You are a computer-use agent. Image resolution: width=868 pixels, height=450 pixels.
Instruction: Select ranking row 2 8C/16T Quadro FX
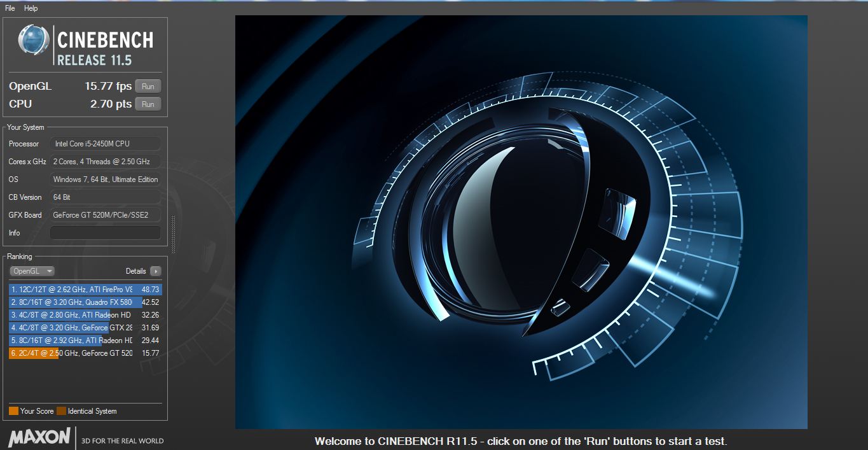pos(85,302)
